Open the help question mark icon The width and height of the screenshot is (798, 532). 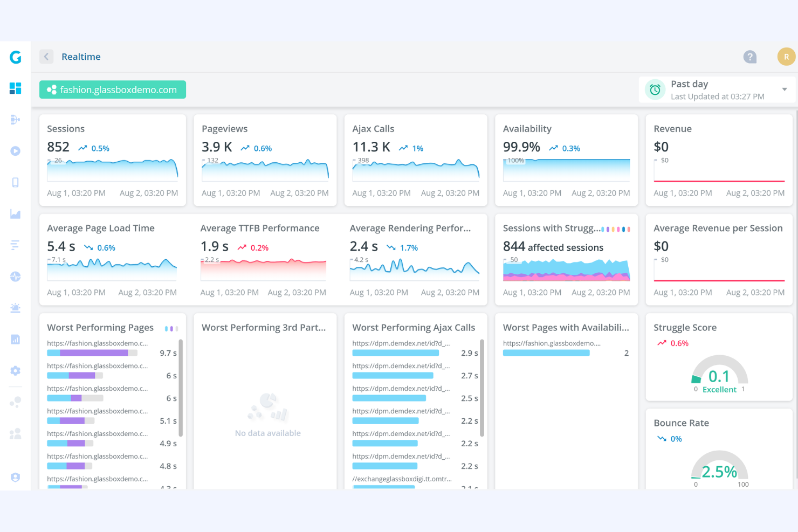click(750, 56)
